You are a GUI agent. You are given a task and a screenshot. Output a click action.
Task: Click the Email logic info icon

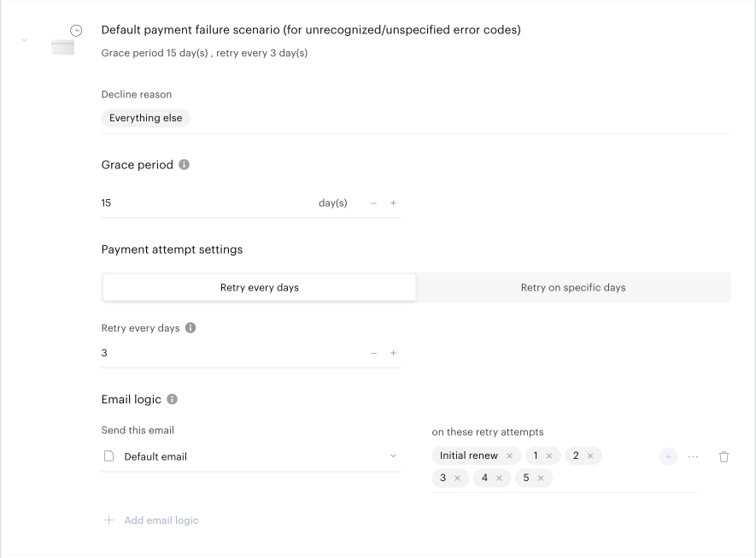tap(172, 399)
